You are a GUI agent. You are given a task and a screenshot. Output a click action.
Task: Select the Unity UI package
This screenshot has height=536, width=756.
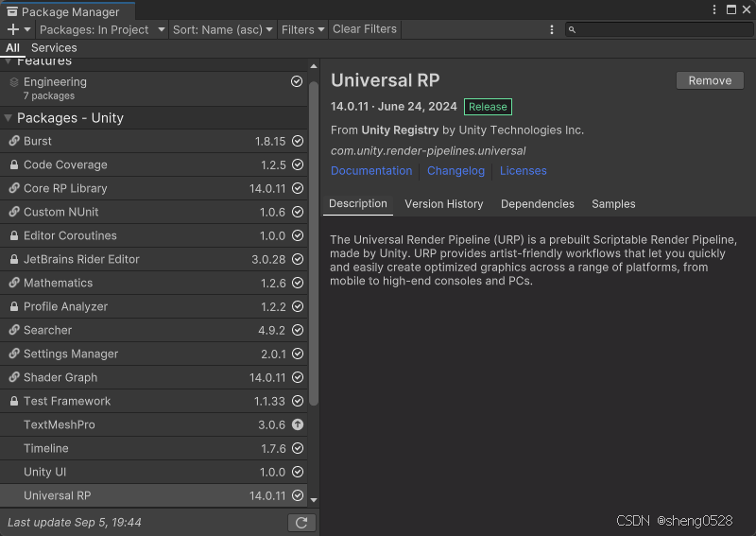pos(153,472)
